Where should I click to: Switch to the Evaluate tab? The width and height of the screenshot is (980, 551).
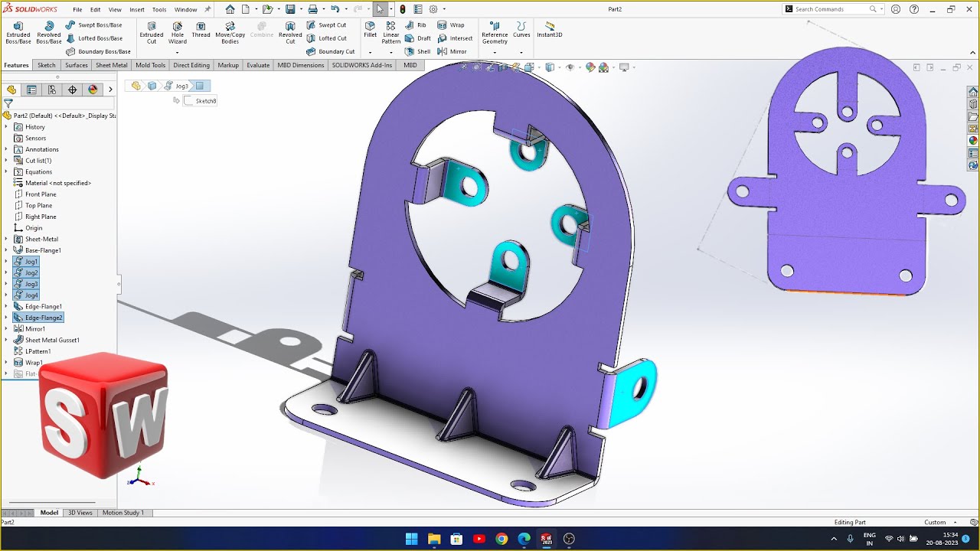click(258, 65)
